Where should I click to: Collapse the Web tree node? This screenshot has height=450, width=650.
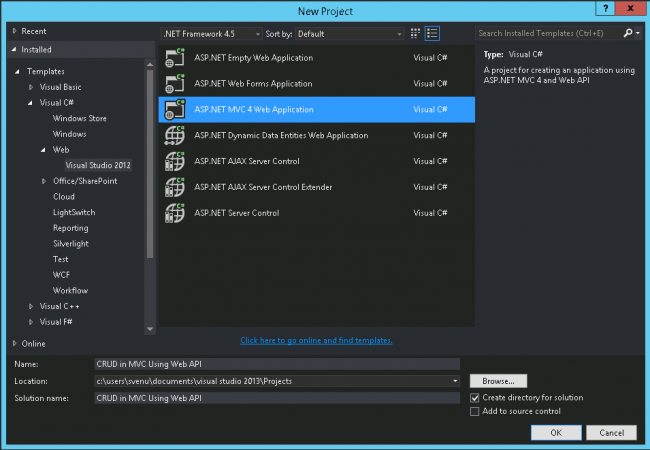coord(44,150)
